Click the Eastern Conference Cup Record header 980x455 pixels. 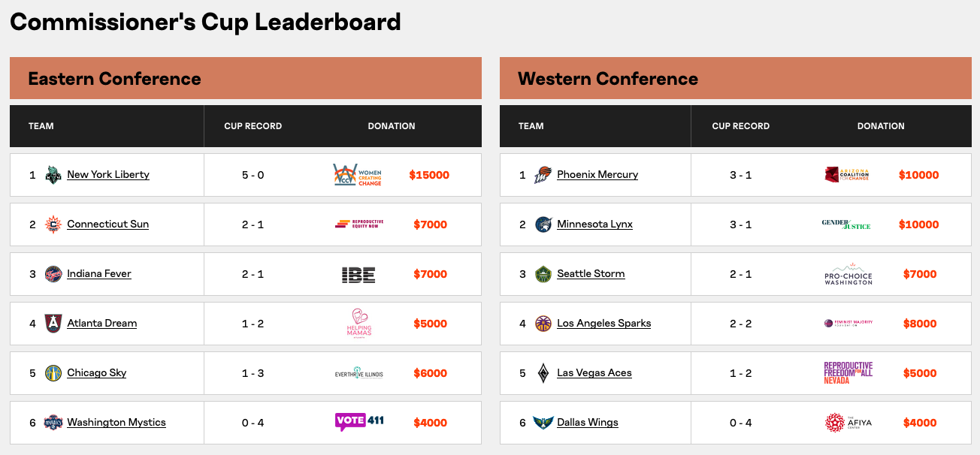[253, 126]
